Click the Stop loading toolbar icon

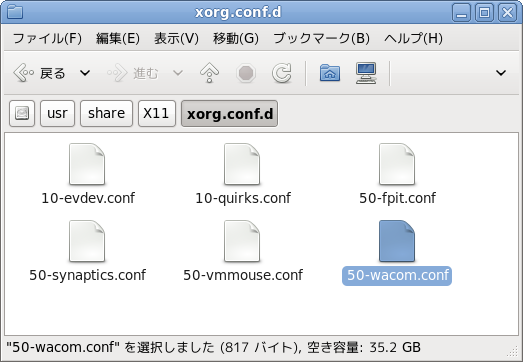tap(246, 72)
